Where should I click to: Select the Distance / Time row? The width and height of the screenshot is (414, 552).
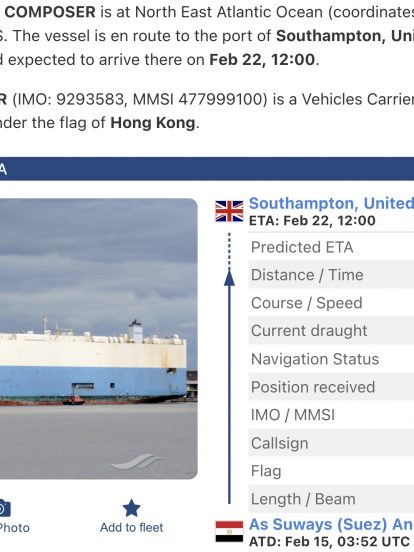pos(331,275)
